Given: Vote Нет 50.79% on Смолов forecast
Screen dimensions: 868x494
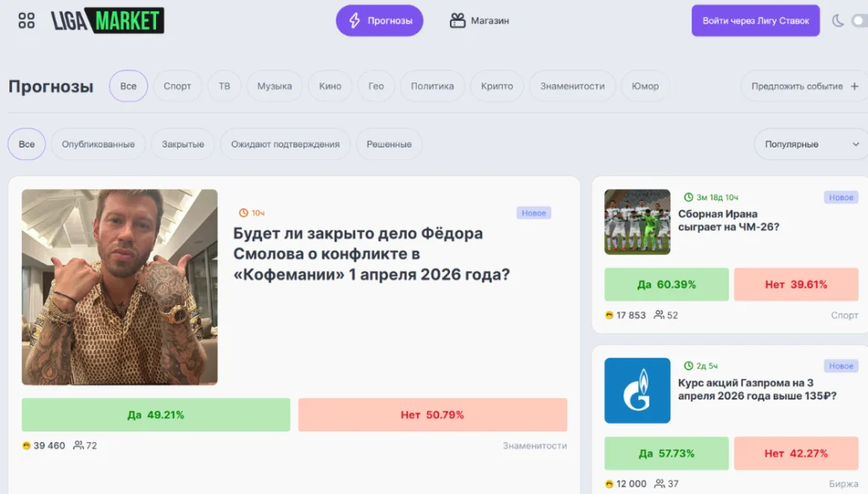Looking at the screenshot, I should 432,415.
